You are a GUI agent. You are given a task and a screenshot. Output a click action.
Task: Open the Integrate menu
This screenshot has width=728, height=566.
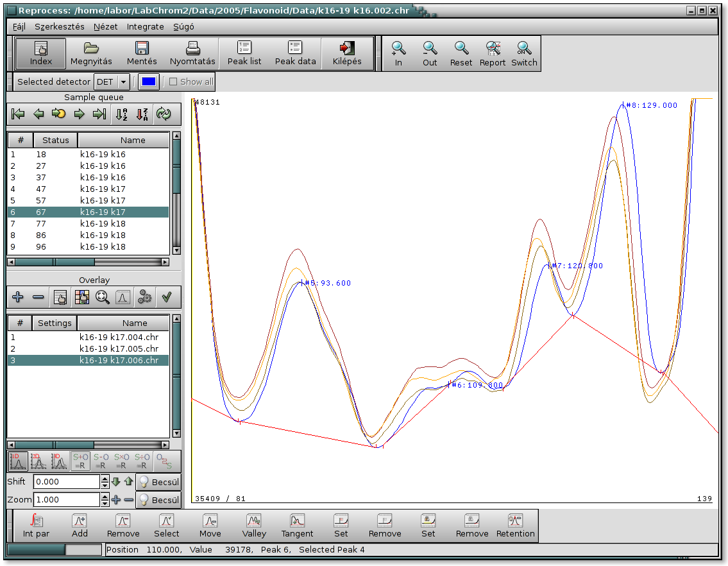click(x=145, y=27)
